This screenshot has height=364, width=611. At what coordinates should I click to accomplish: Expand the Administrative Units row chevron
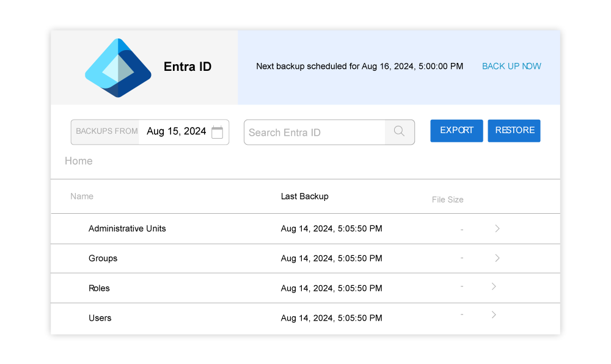coord(497,228)
